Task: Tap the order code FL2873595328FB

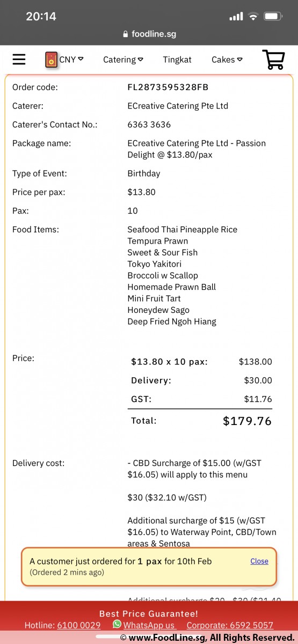Action: tap(168, 87)
